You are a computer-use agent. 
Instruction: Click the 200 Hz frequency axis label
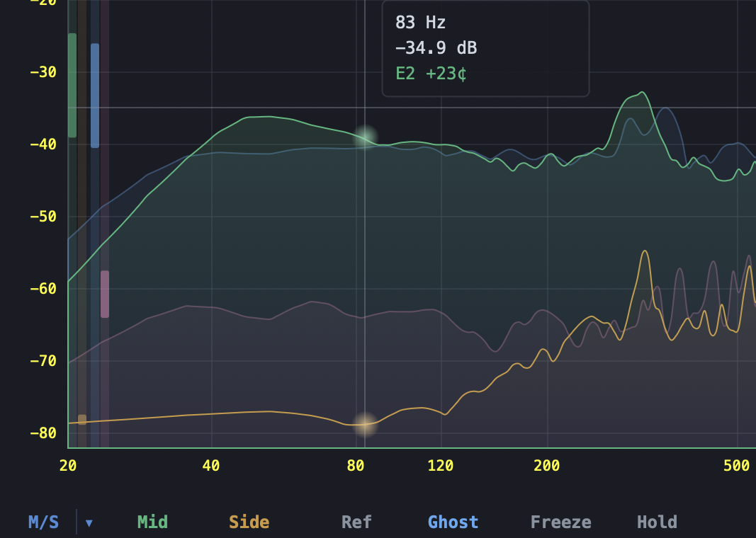pyautogui.click(x=546, y=467)
